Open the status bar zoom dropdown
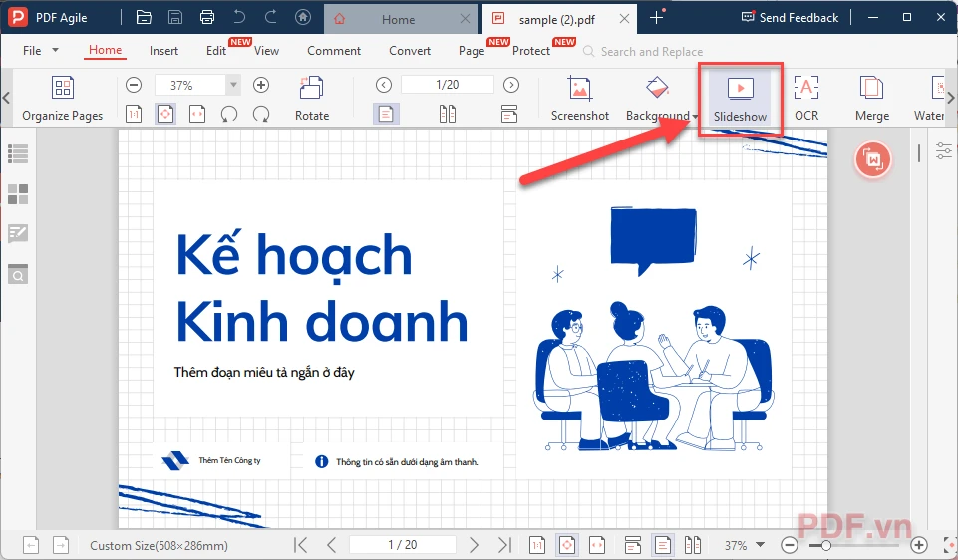 point(760,544)
